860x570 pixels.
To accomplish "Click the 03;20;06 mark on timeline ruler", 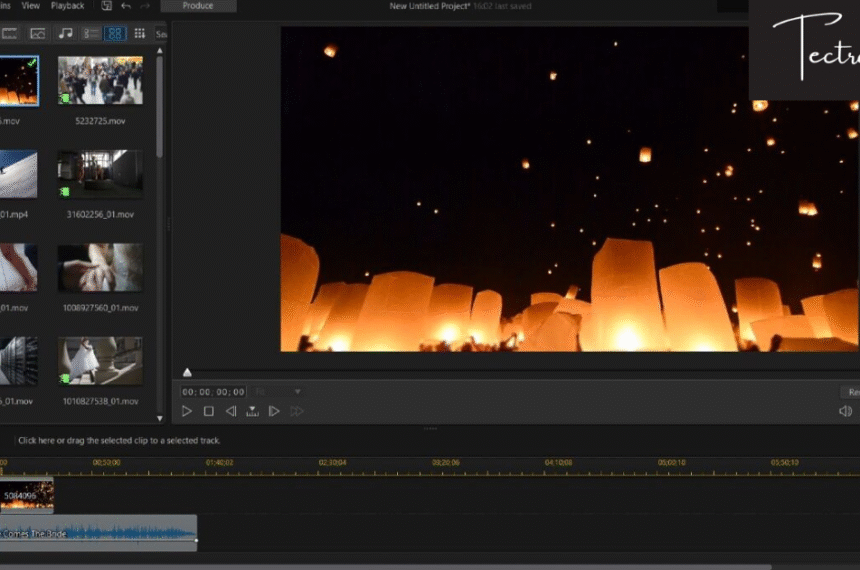I will click(x=445, y=463).
